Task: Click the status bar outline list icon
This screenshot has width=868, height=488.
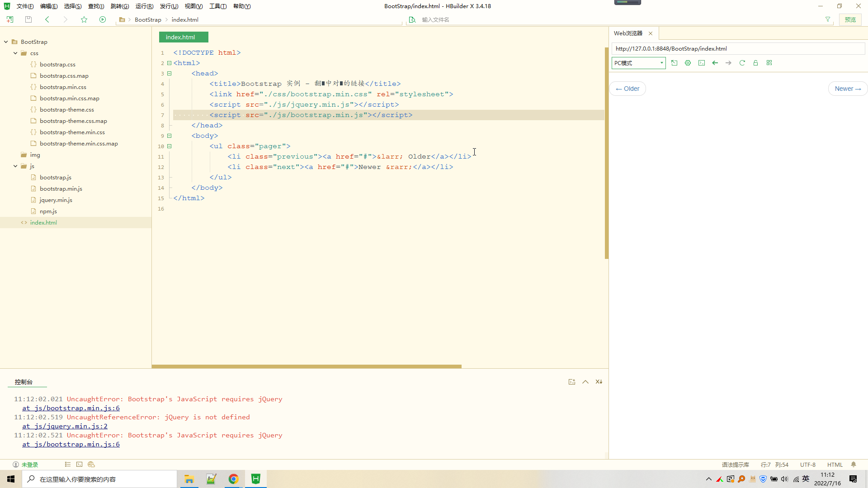Action: point(67,465)
